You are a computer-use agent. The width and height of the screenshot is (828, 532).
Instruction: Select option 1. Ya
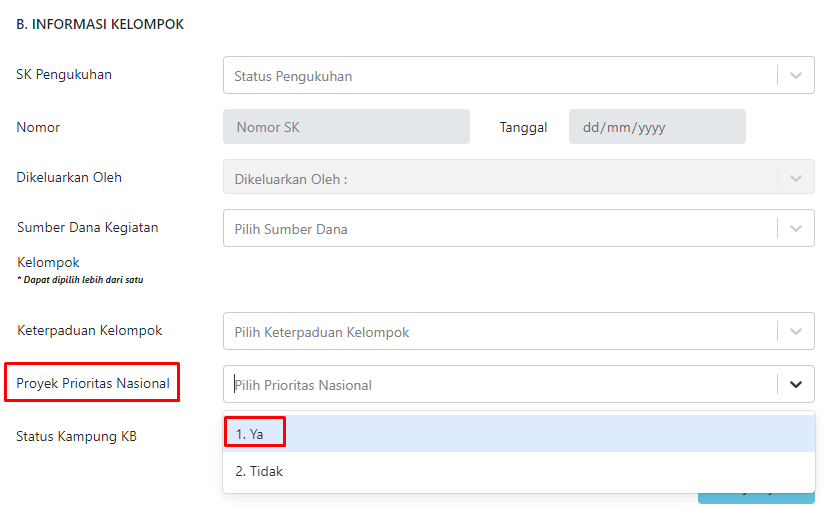519,434
